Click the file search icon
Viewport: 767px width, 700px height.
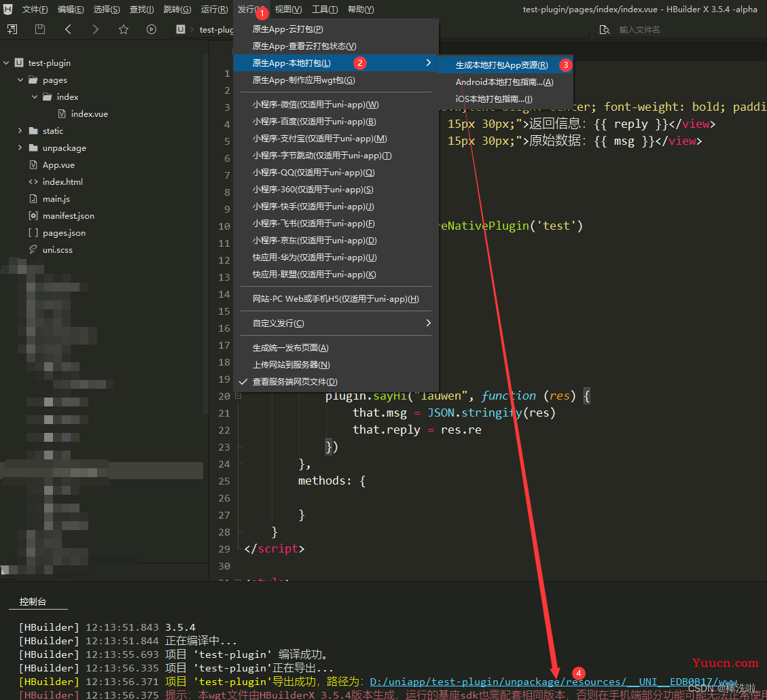605,30
